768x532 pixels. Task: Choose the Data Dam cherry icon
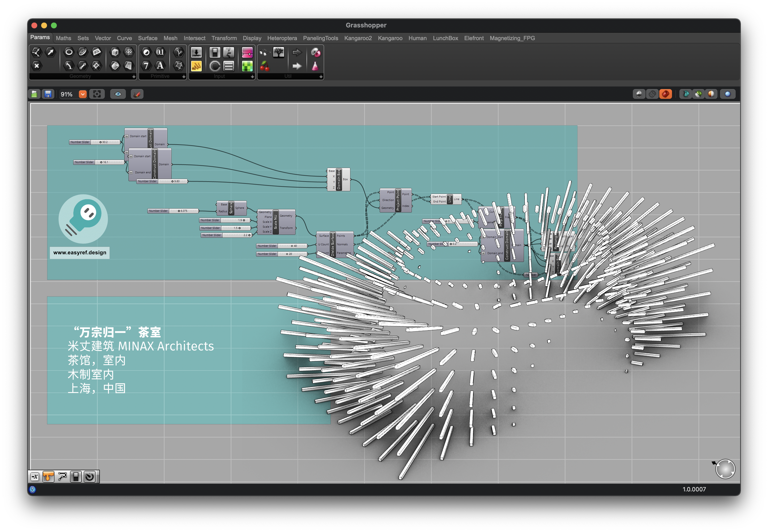[264, 66]
